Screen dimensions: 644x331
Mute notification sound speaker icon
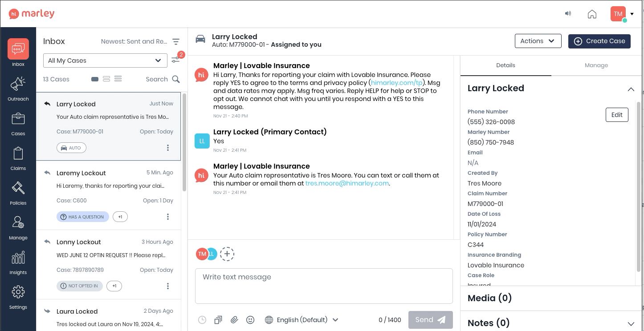pos(568,14)
